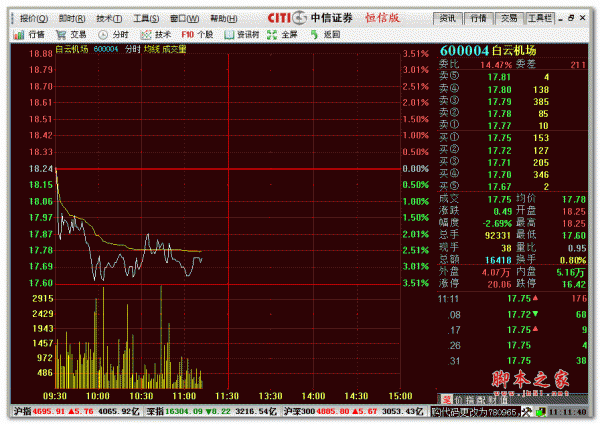This screenshot has height=424, width=600.
Task: Select the :31 trade row with 38
Action: click(x=512, y=360)
